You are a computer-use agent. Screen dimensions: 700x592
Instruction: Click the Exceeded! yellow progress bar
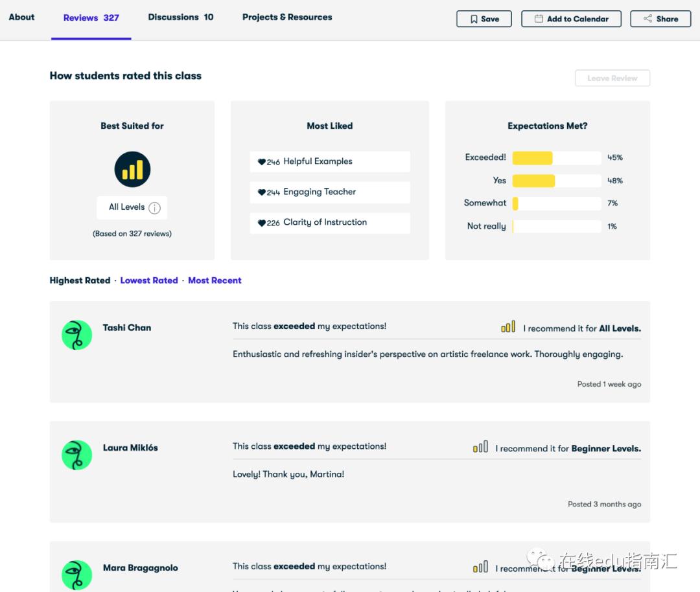(532, 158)
